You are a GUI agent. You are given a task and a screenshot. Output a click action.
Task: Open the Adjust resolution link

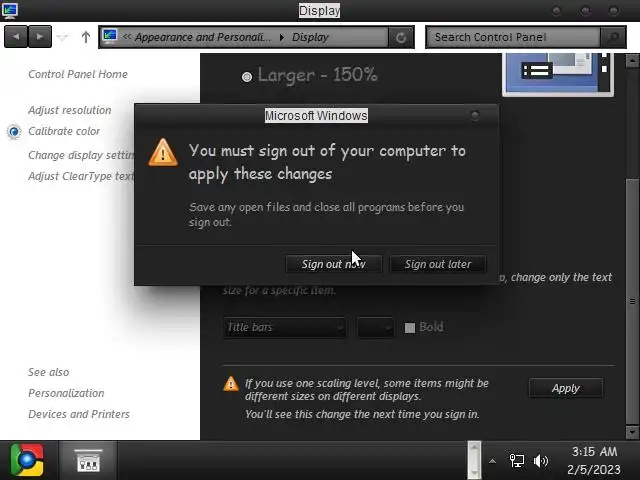tap(70, 110)
